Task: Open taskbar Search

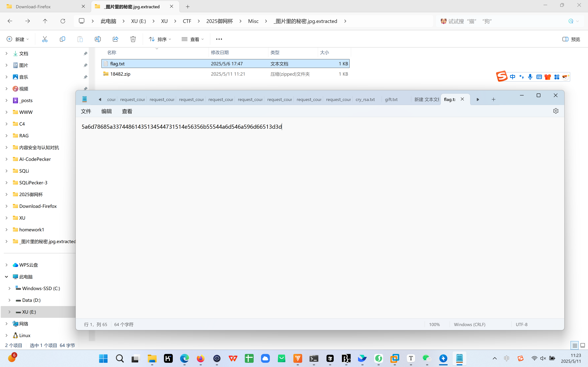Action: pyautogui.click(x=119, y=358)
